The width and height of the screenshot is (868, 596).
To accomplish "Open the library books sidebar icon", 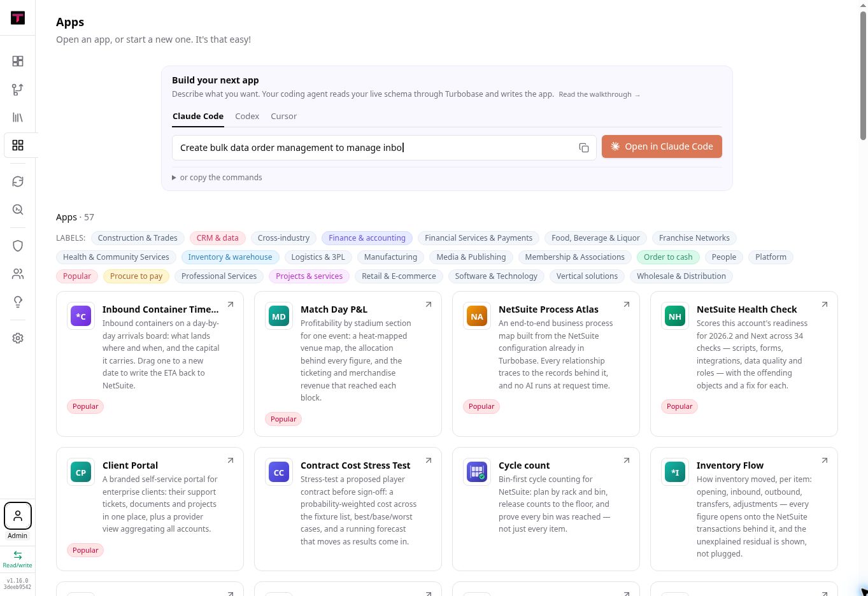I will (18, 117).
